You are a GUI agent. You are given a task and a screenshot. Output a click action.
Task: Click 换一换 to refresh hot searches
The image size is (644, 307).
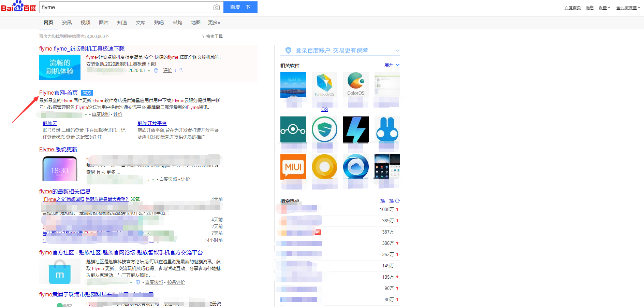(x=387, y=201)
